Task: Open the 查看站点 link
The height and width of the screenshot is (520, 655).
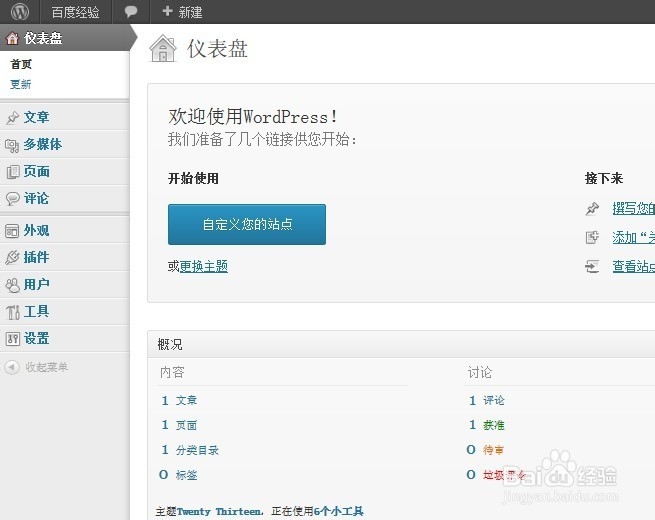Action: [633, 266]
